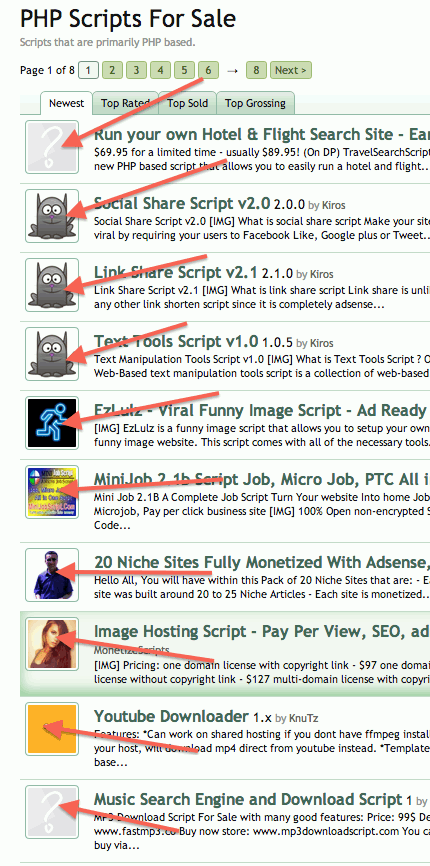The image size is (430, 866).
Task: Open the EzLulz Viral Funny Image Script listing
Action: (x=260, y=410)
